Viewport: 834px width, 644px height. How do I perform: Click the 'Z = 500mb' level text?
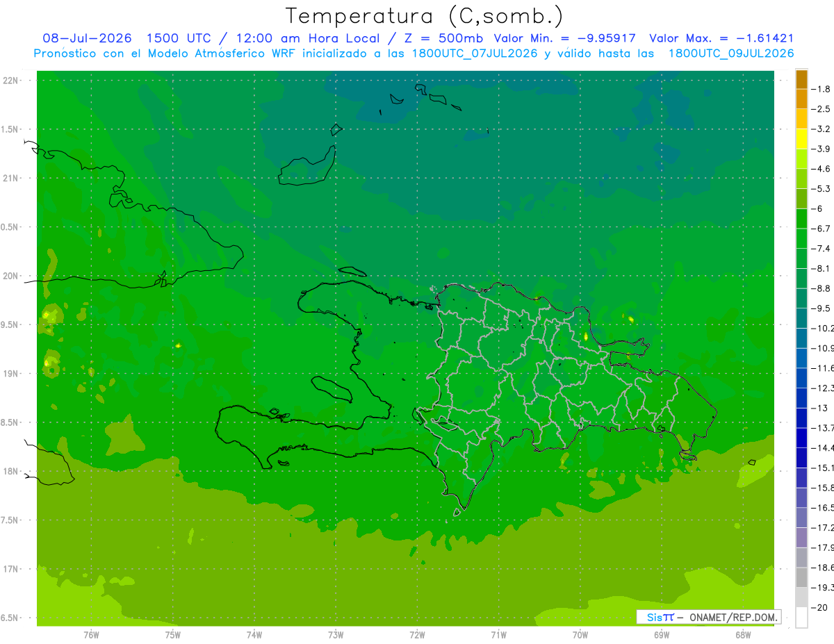pos(443,38)
